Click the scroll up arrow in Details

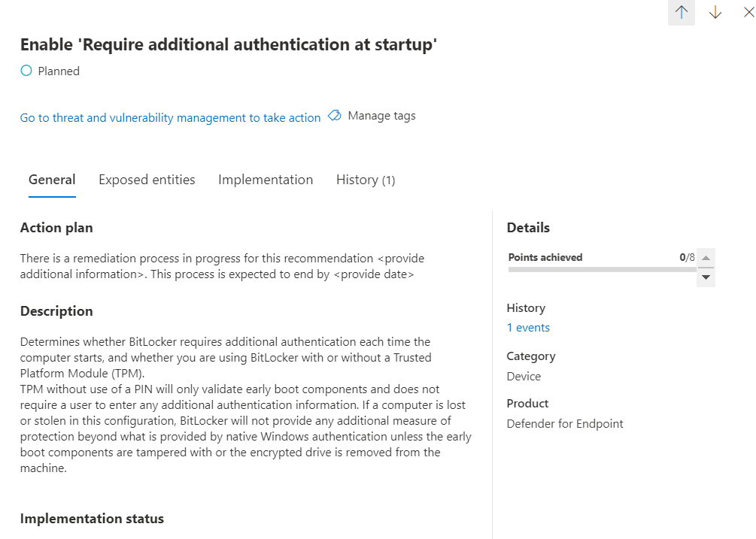click(x=706, y=258)
